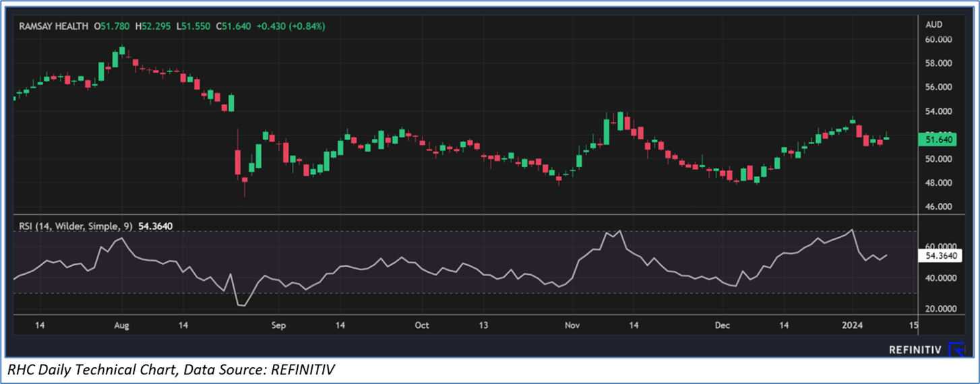This screenshot has width=980, height=384.
Task: Click the RHC Daily Technical Chart caption
Action: click(x=172, y=370)
